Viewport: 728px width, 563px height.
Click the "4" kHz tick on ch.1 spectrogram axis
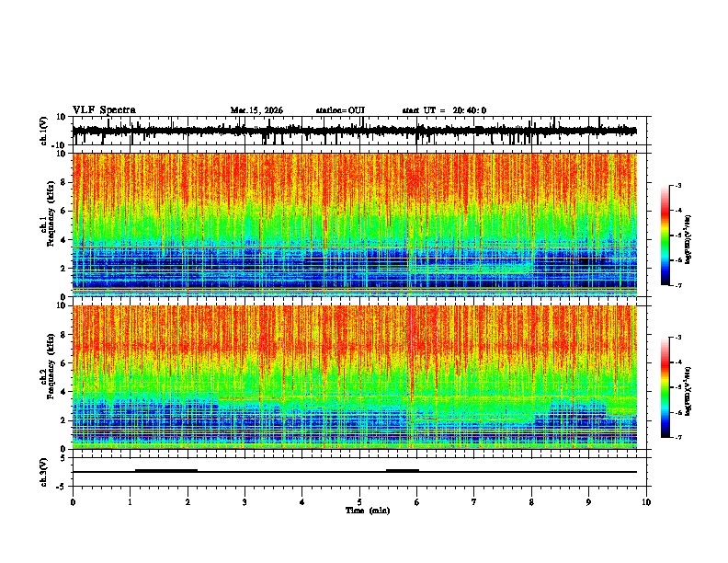point(64,240)
